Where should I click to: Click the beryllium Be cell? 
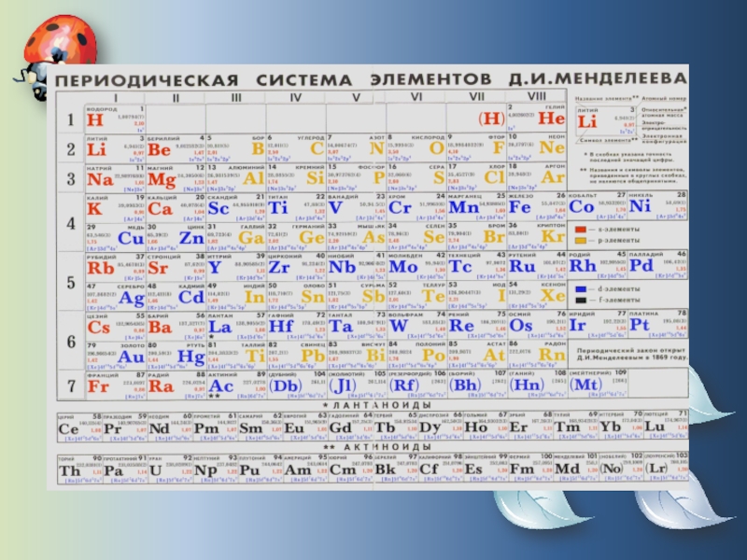pos(176,149)
